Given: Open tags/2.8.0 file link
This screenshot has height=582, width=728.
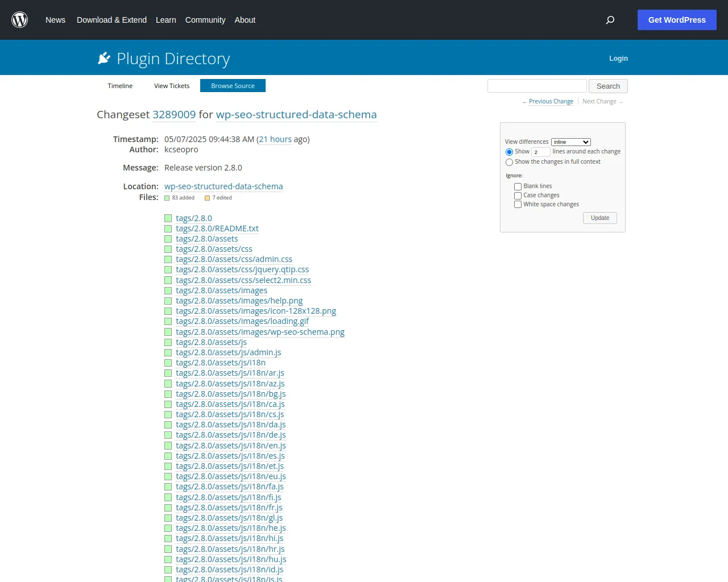Looking at the screenshot, I should point(194,218).
